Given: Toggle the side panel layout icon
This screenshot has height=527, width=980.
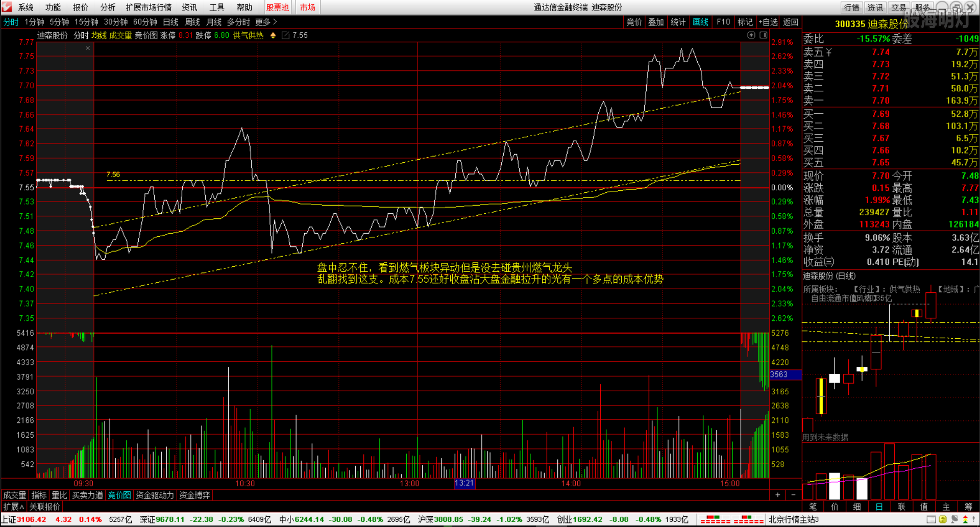Looking at the screenshot, I should point(764,35).
